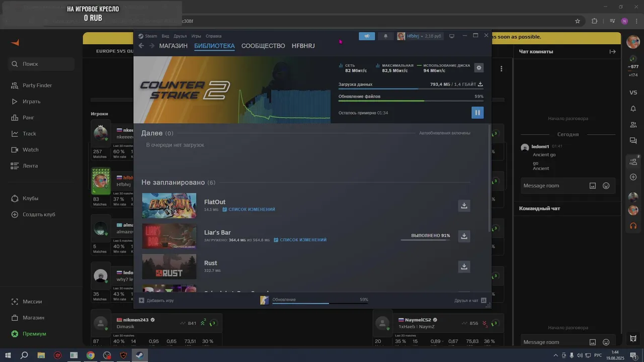Click Steam forward navigation arrow
644x362 pixels.
[x=151, y=46]
